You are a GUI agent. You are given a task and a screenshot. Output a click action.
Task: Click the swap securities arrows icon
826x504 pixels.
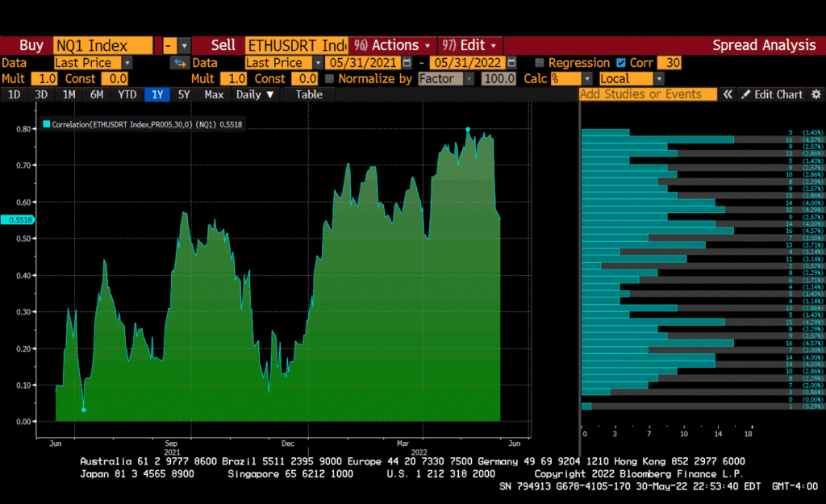[x=178, y=63]
